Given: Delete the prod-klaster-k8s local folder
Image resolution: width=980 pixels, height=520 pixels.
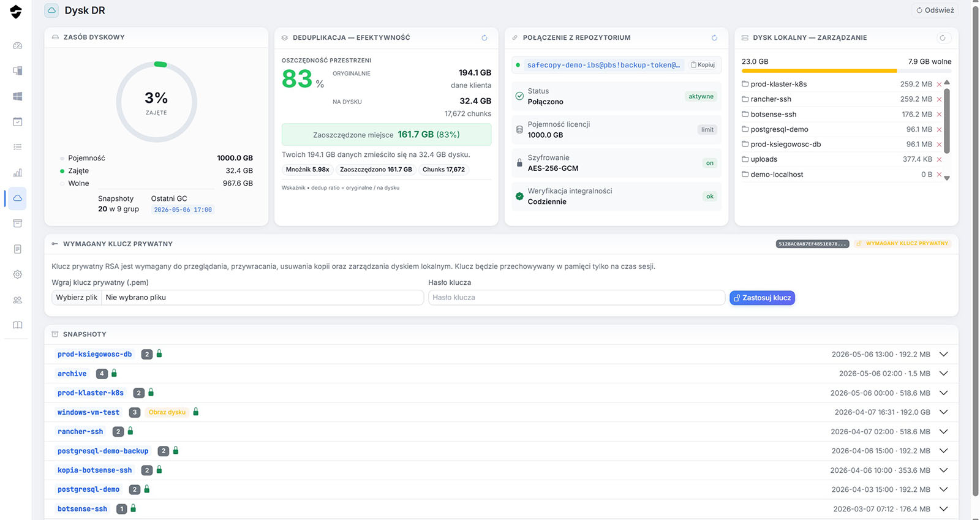Looking at the screenshot, I should tap(939, 85).
